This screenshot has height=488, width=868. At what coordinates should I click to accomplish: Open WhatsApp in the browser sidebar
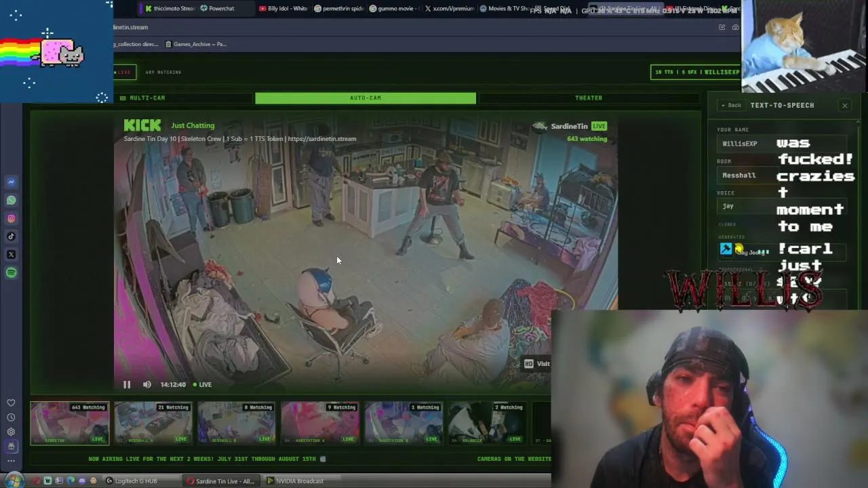coord(11,200)
